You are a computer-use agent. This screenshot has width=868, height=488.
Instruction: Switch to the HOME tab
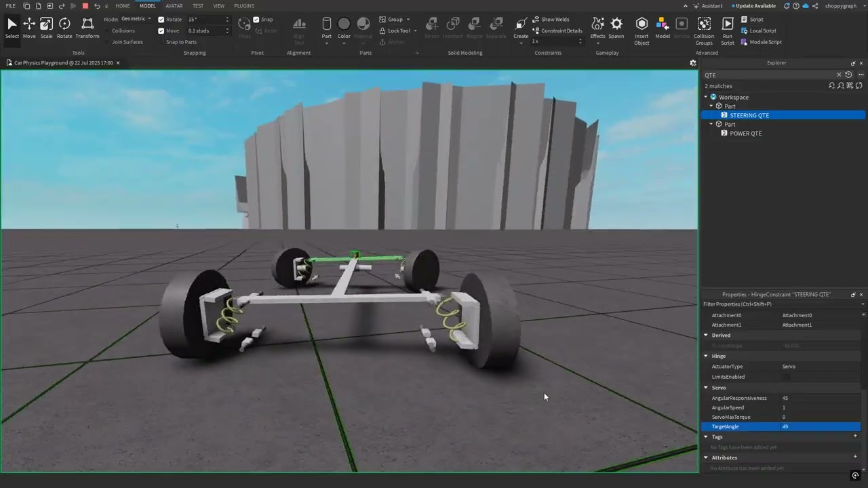click(123, 6)
